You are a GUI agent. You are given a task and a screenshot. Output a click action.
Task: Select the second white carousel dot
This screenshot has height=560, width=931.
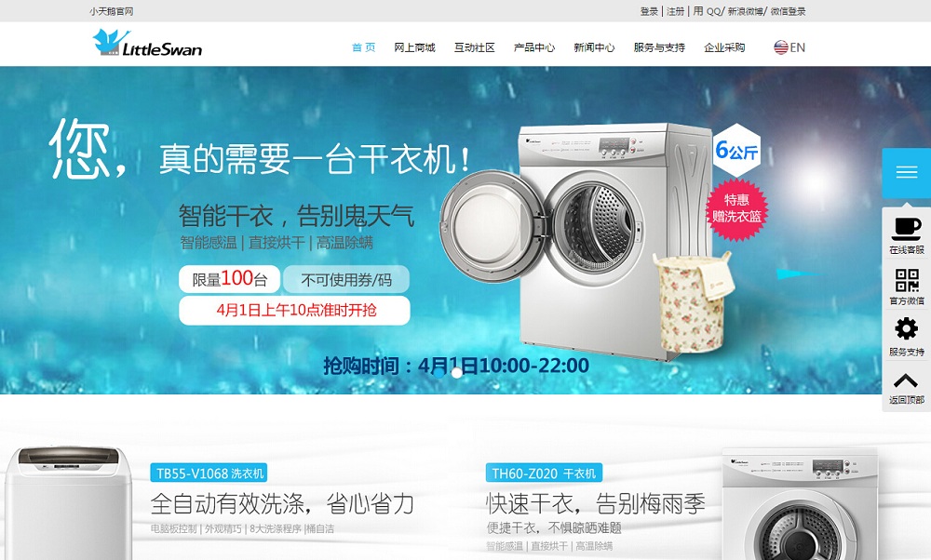pyautogui.click(x=456, y=372)
